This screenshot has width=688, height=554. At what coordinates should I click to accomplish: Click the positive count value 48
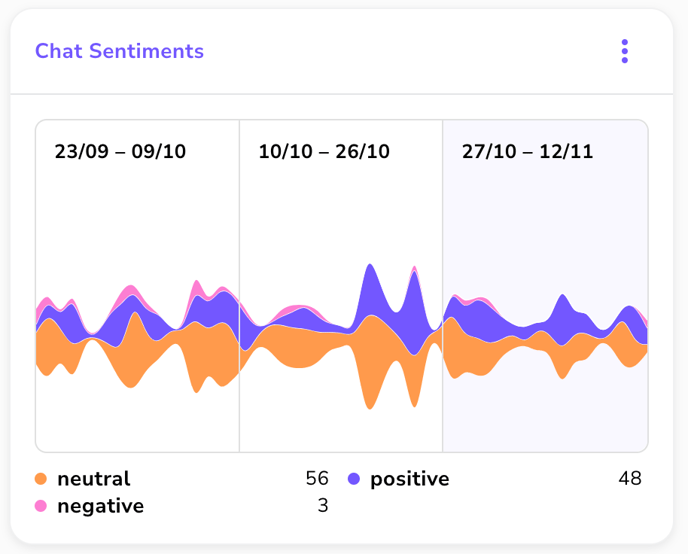point(630,479)
